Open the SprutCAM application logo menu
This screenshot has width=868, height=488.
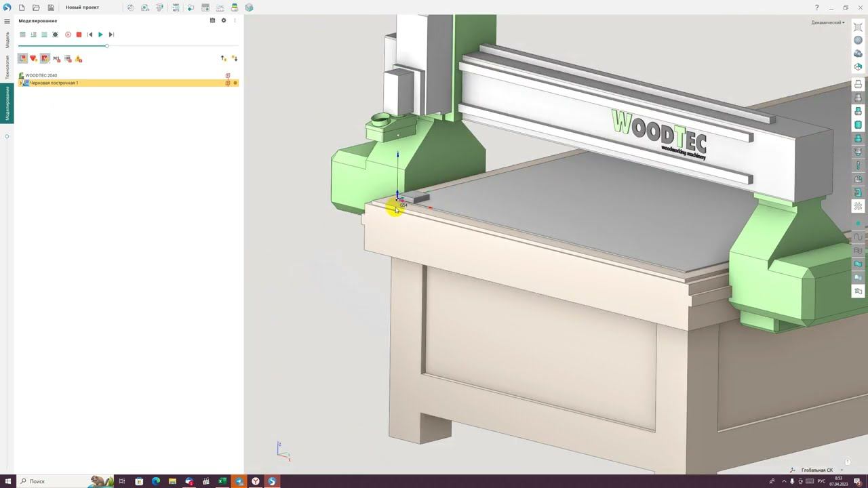tap(7, 7)
